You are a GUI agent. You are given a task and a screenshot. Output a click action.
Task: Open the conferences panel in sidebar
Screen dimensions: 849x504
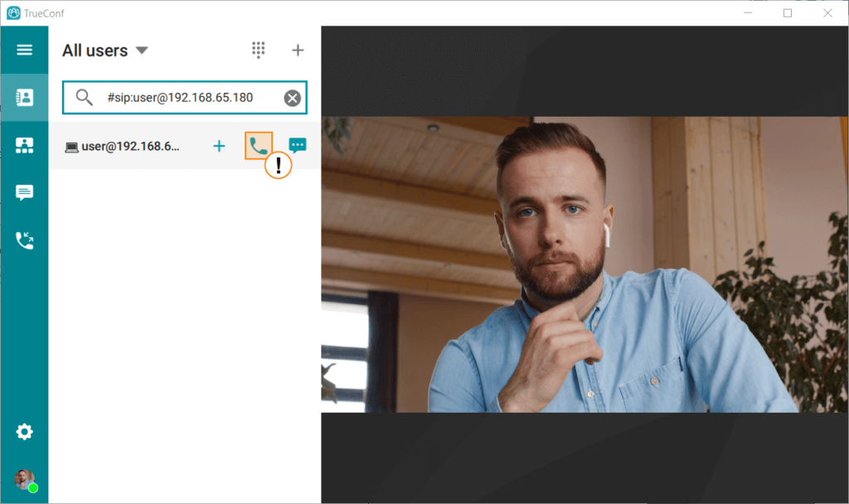click(x=24, y=144)
